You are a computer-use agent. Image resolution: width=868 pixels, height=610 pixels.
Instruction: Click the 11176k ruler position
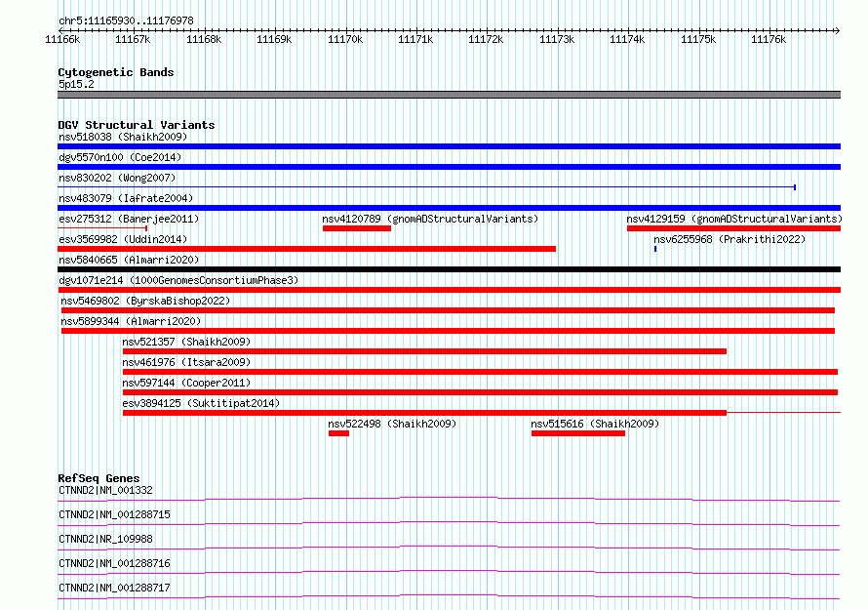pos(769,39)
